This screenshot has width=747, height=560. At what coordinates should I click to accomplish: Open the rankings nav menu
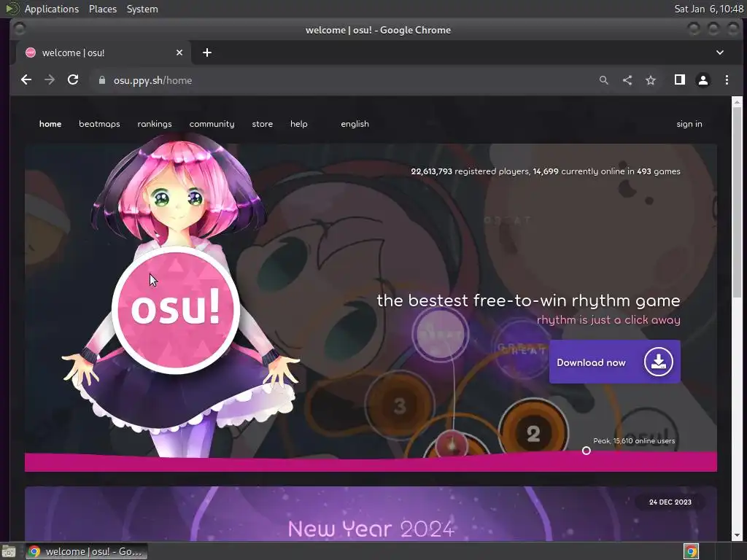[x=155, y=124]
